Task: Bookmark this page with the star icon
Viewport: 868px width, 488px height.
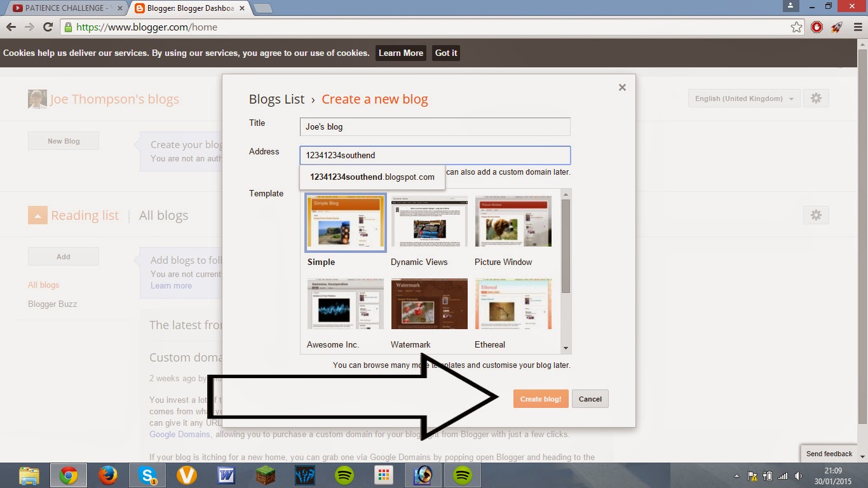Action: click(x=797, y=27)
